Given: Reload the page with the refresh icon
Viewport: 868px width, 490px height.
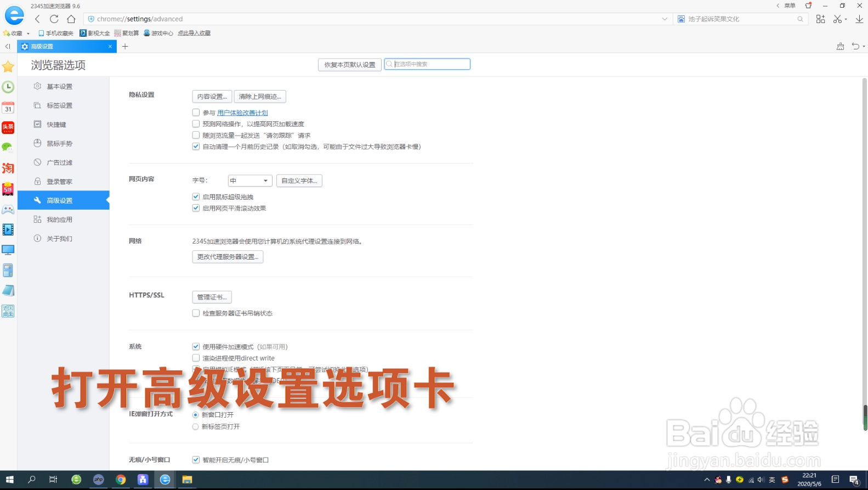Looking at the screenshot, I should tap(54, 19).
